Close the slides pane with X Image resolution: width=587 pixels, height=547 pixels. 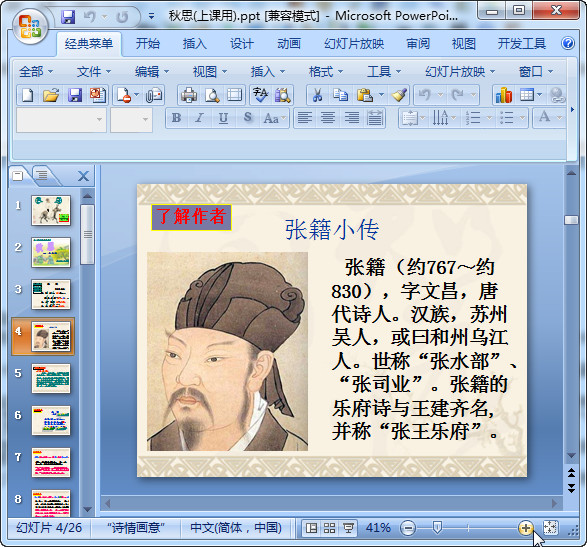(83, 176)
